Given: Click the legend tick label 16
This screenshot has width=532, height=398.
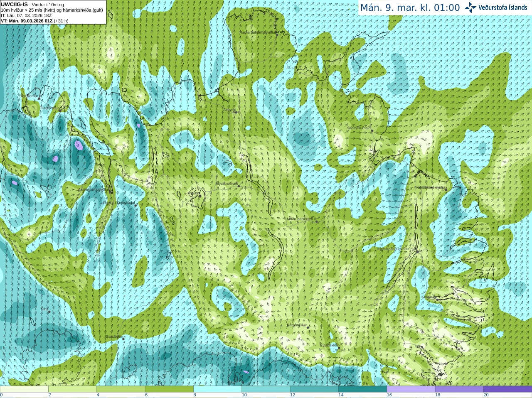Looking at the screenshot, I should coord(389,395).
